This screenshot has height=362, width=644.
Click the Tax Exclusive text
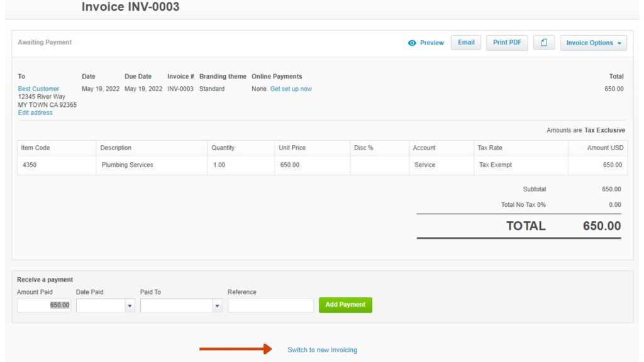point(604,130)
